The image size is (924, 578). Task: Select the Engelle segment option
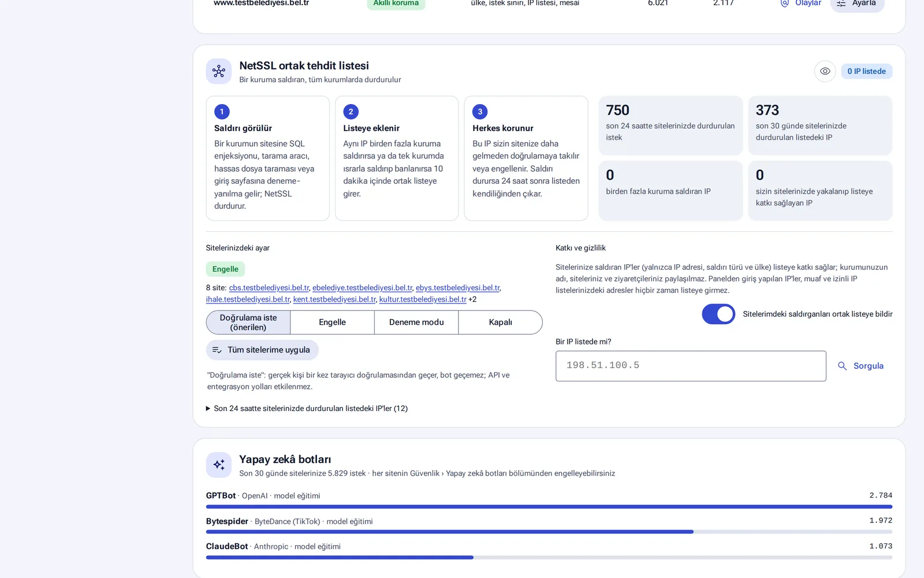point(332,323)
